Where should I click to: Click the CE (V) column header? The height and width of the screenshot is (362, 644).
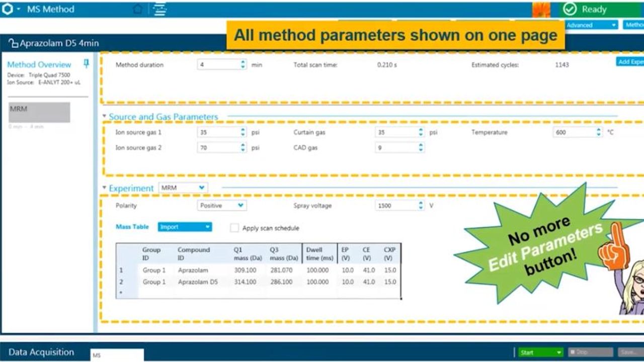367,254
